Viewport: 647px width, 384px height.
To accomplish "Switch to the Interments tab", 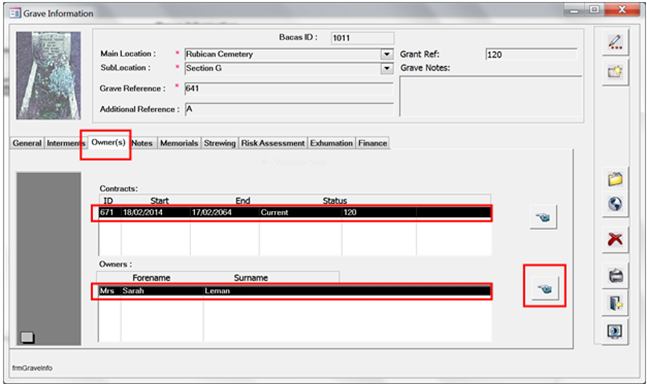I will (x=64, y=143).
